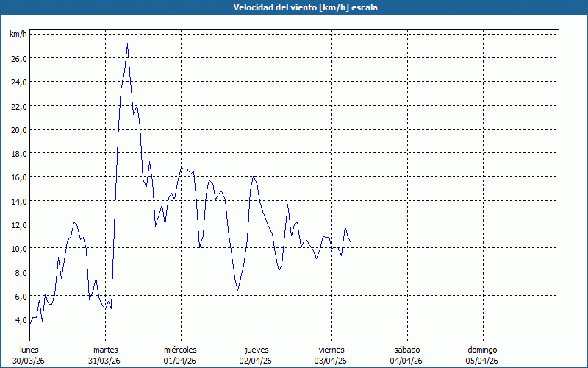The height and width of the screenshot is (368, 588).
Task: Click the highest wind speed peak on martes
Action: pos(127,44)
